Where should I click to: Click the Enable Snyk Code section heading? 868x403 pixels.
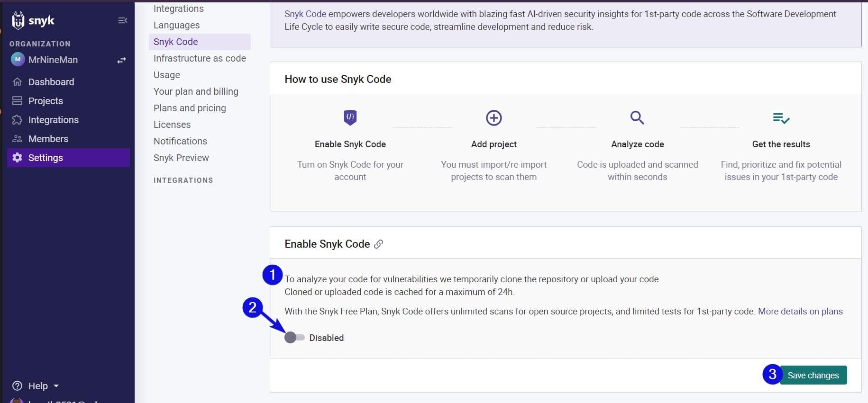(327, 244)
